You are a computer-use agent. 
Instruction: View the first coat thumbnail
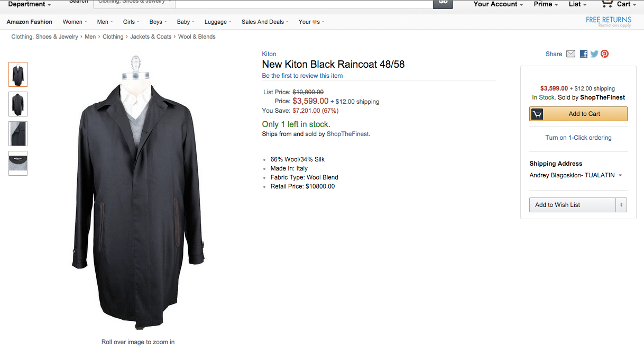[18, 74]
